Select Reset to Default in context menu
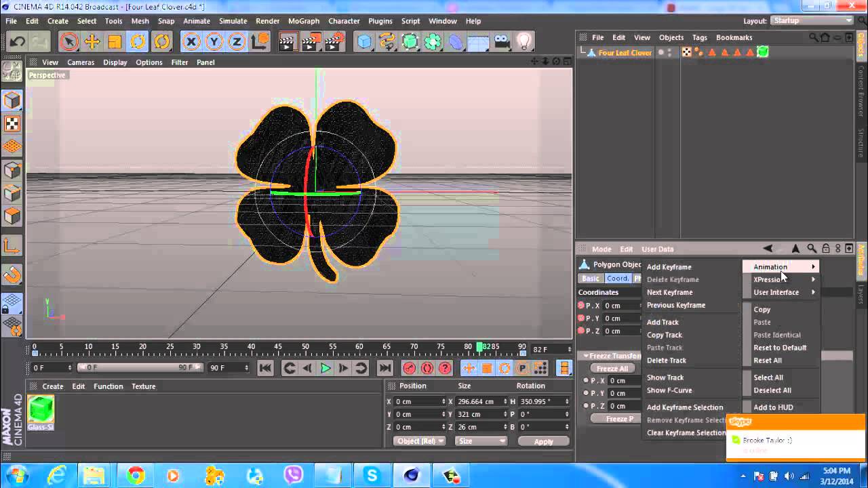 click(x=780, y=348)
